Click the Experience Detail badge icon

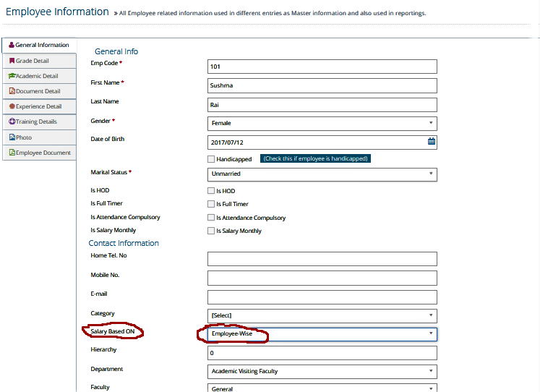click(12, 106)
